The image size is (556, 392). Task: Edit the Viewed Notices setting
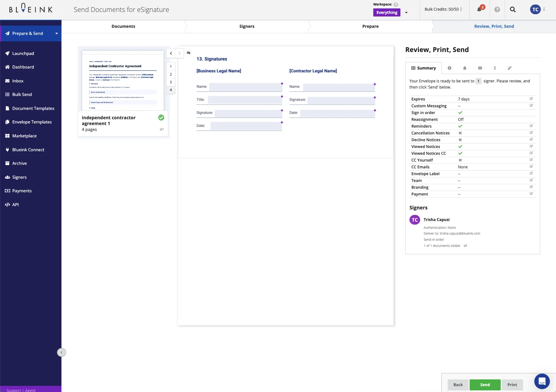(531, 146)
